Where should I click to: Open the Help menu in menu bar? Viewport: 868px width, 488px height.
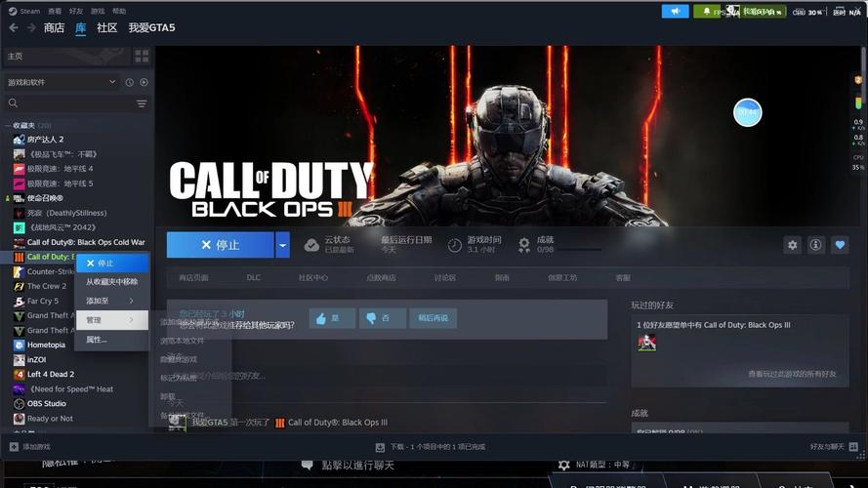click(x=119, y=11)
